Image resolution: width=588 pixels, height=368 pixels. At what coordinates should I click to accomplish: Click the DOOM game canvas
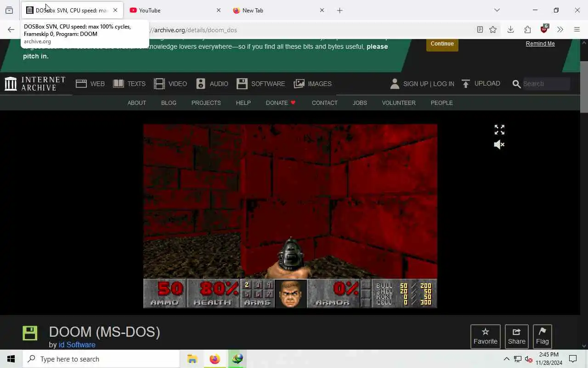[x=290, y=216]
